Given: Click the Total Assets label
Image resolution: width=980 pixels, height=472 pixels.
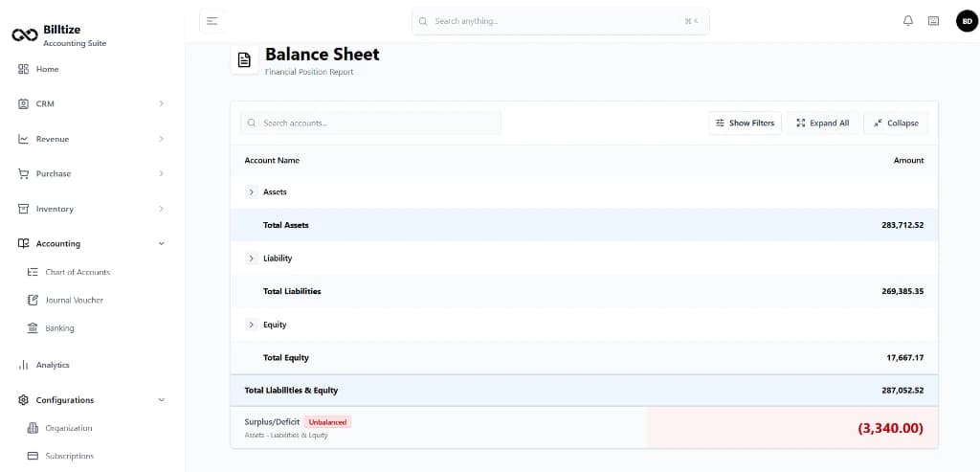Looking at the screenshot, I should click(x=285, y=225).
